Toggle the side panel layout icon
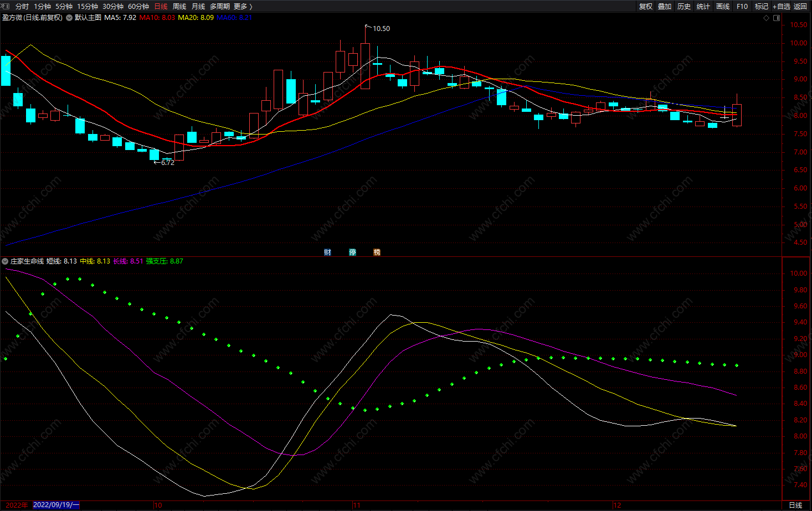Image resolution: width=812 pixels, height=511 pixels. [777, 18]
